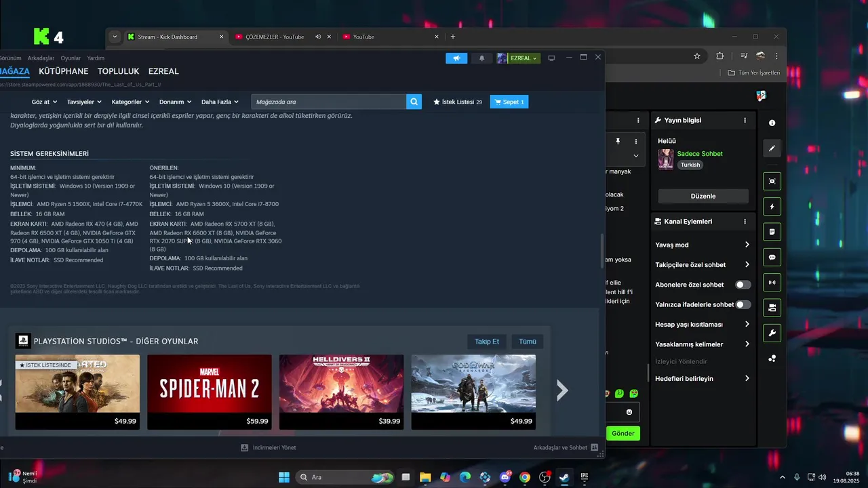The width and height of the screenshot is (868, 488).
Task: Open Steam from the Windows taskbar
Action: point(564,477)
